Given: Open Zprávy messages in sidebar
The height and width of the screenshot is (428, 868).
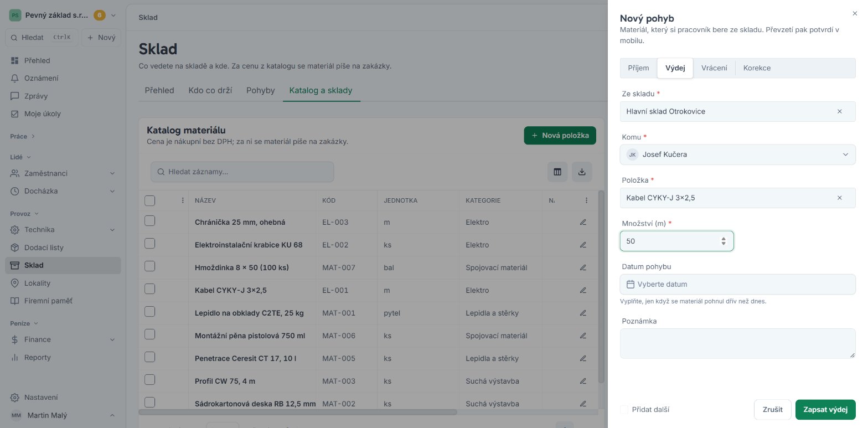Looking at the screenshot, I should point(63,96).
